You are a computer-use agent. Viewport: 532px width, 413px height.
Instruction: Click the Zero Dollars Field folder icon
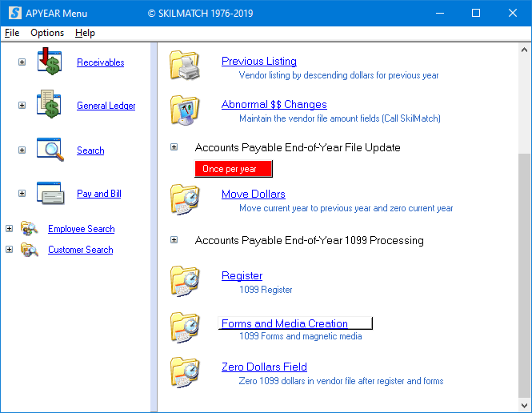point(185,372)
